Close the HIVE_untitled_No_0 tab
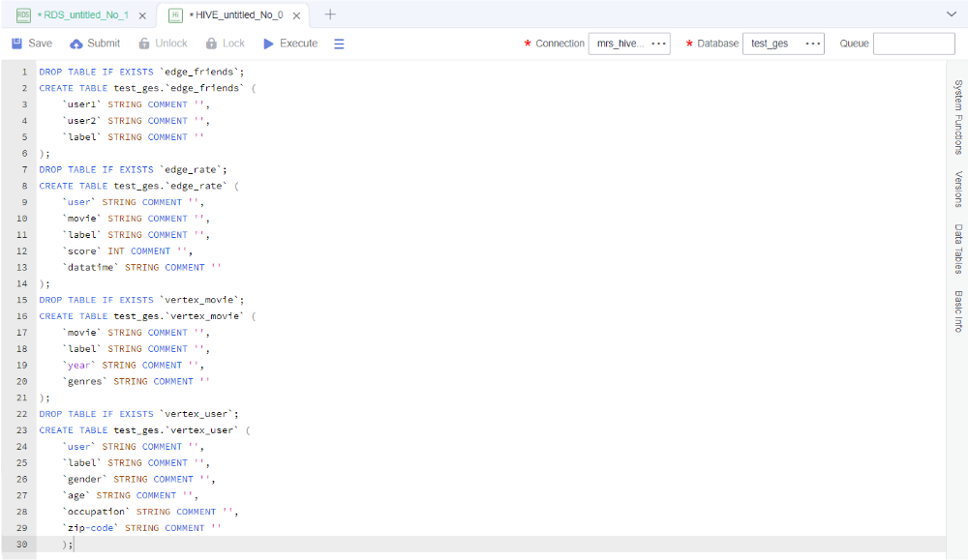 pos(296,16)
